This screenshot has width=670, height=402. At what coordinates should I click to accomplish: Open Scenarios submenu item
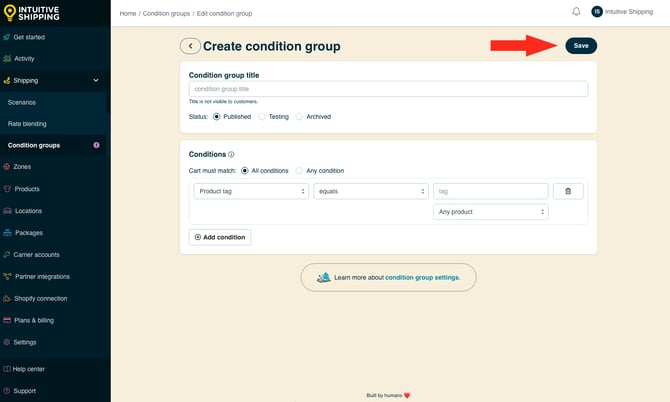point(22,103)
